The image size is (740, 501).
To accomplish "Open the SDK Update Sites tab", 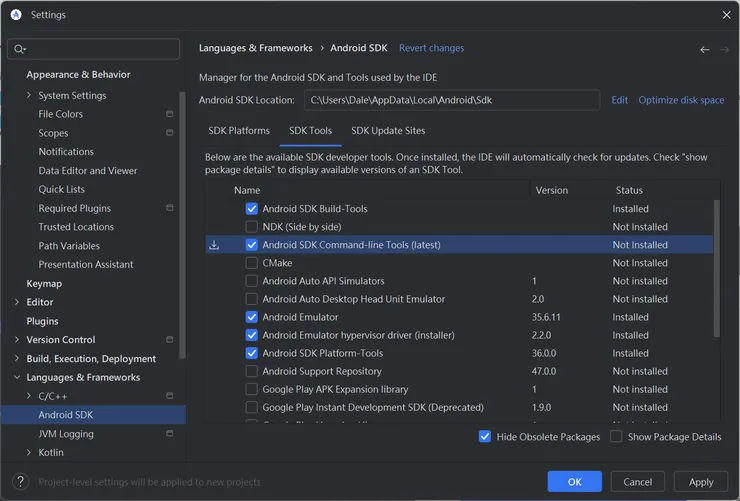I will pos(388,131).
